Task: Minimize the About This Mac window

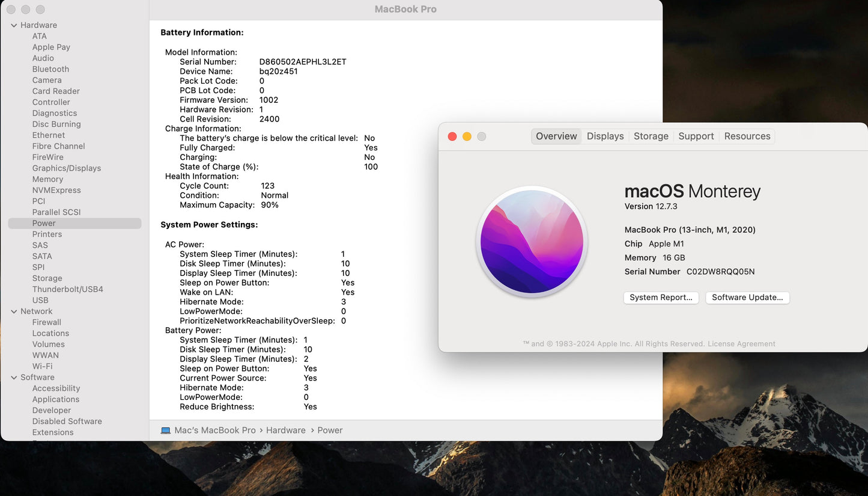Action: 467,136
